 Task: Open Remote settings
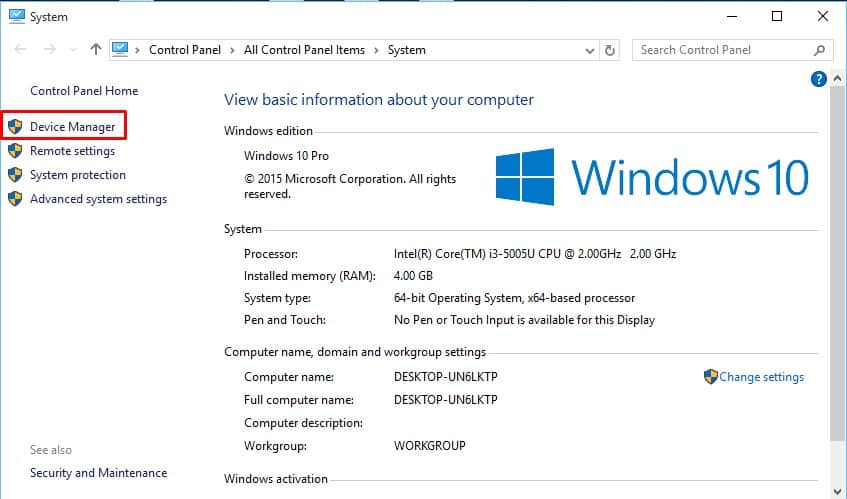coord(72,151)
